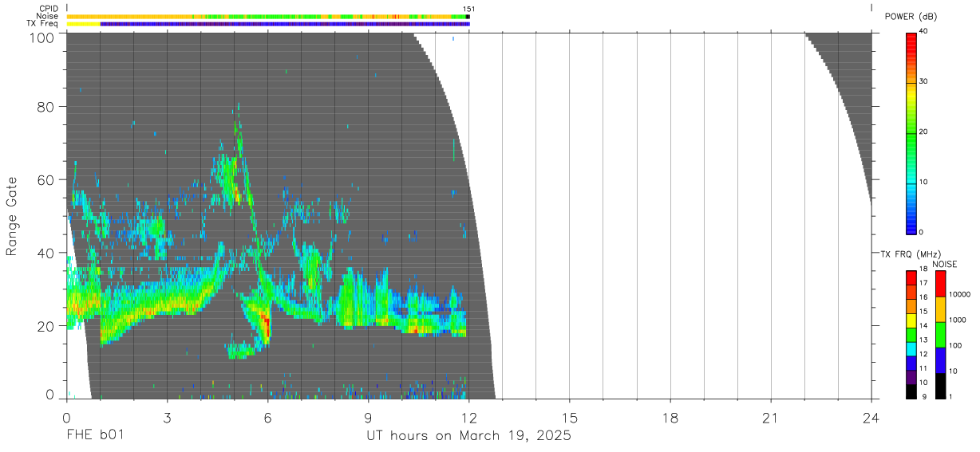Click the CPID label at top left
This screenshot has height=452, width=980.
pyautogui.click(x=49, y=9)
